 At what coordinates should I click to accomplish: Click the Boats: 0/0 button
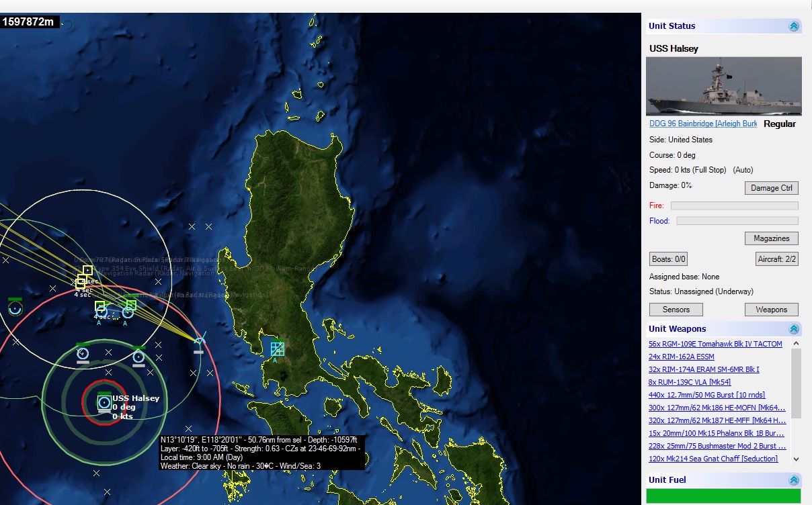tap(668, 259)
